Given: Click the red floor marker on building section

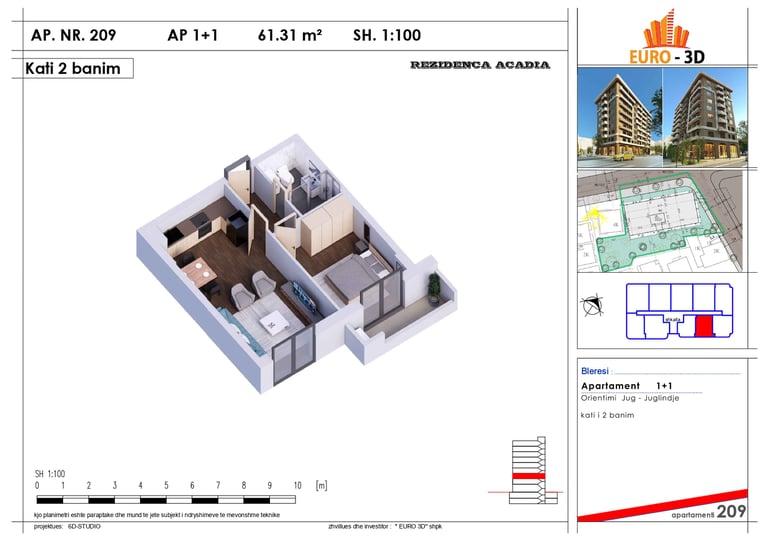Looking at the screenshot, I should point(528,476).
